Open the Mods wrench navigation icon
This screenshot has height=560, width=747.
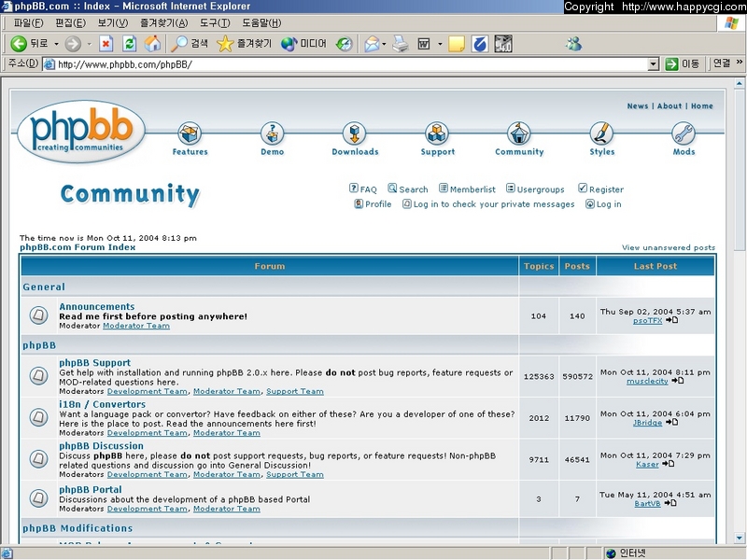coord(684,133)
